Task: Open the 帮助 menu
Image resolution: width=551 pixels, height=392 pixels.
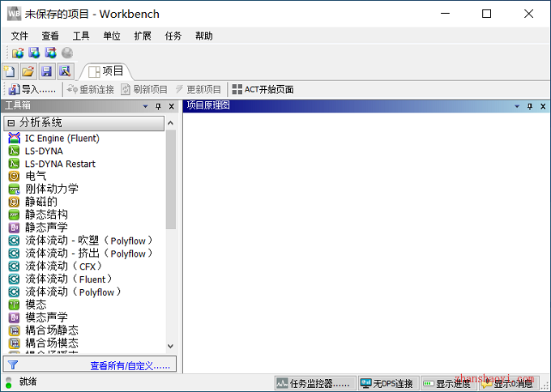Action: pyautogui.click(x=204, y=36)
